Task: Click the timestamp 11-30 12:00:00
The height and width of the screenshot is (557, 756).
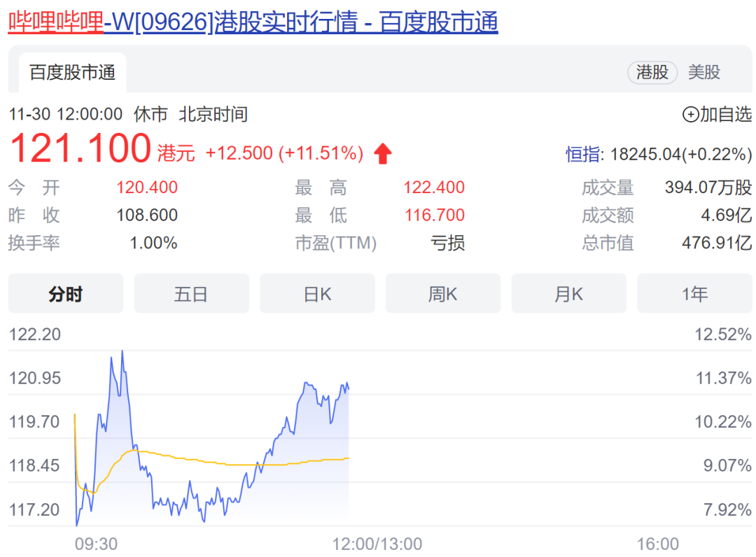Action: (x=66, y=115)
